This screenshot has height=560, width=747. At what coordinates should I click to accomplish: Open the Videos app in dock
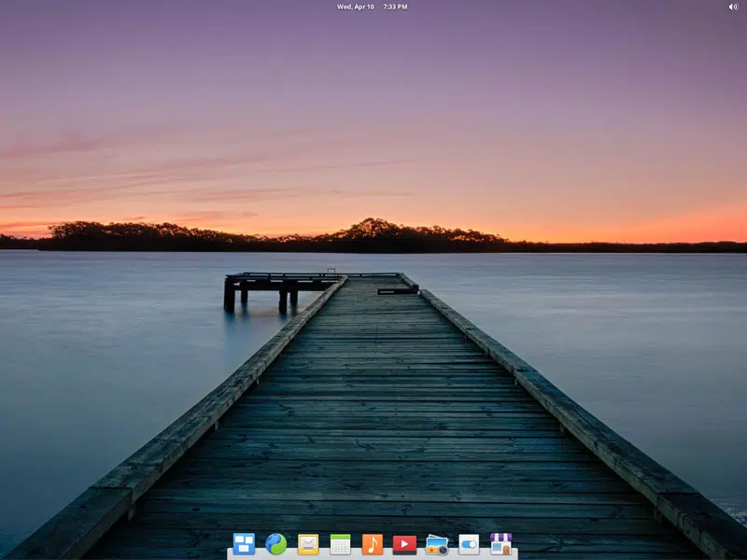(404, 544)
